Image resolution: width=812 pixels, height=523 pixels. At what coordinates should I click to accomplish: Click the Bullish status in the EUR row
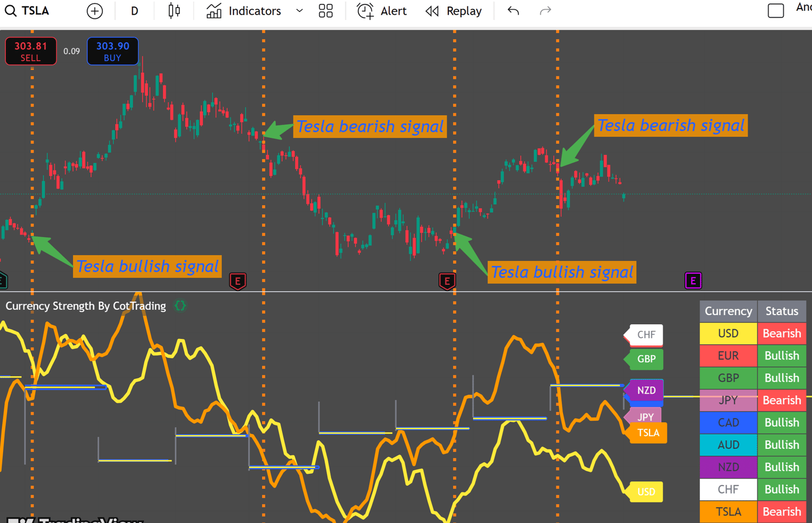[x=782, y=356]
